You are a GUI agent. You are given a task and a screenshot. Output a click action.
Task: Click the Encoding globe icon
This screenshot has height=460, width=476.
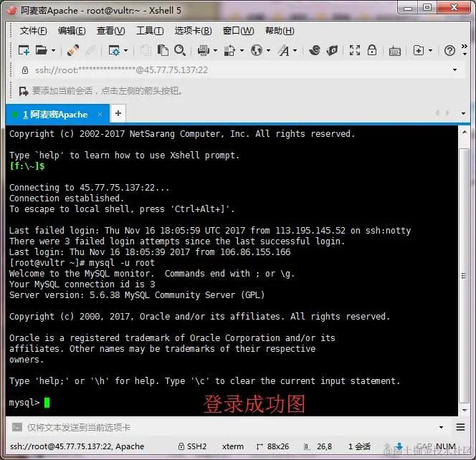coord(257,50)
